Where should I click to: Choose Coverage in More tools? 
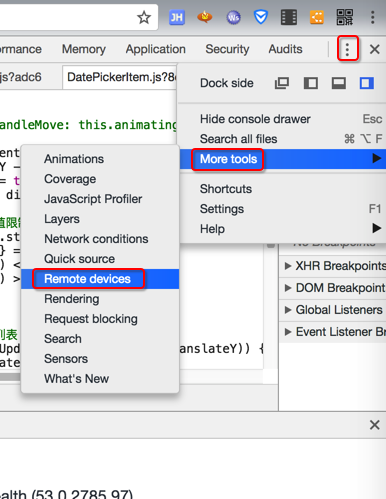pyautogui.click(x=100, y=179)
